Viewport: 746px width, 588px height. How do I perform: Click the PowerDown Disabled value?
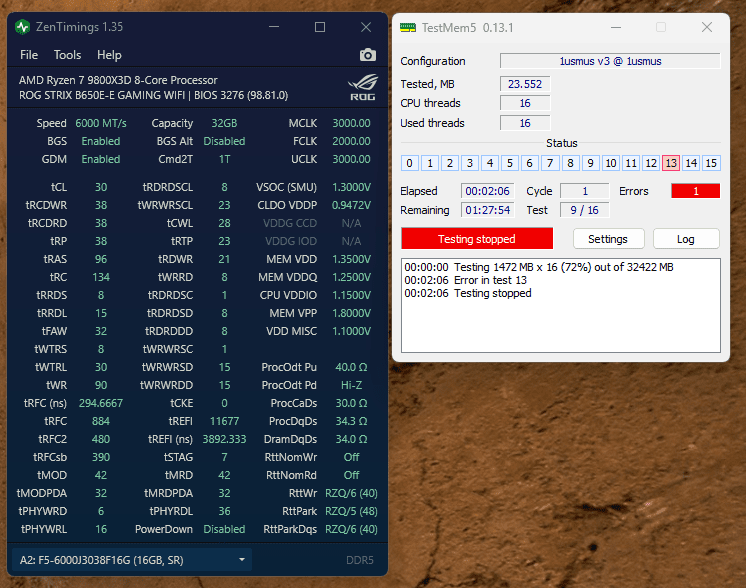coord(224,529)
